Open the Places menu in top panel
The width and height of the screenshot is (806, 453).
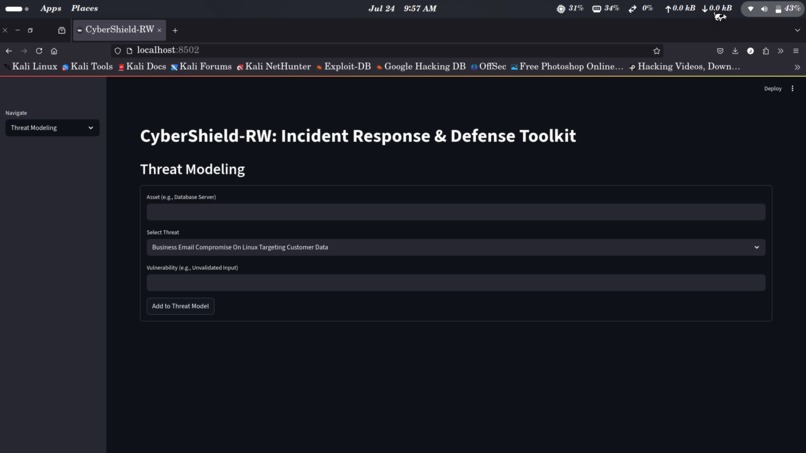[85, 8]
